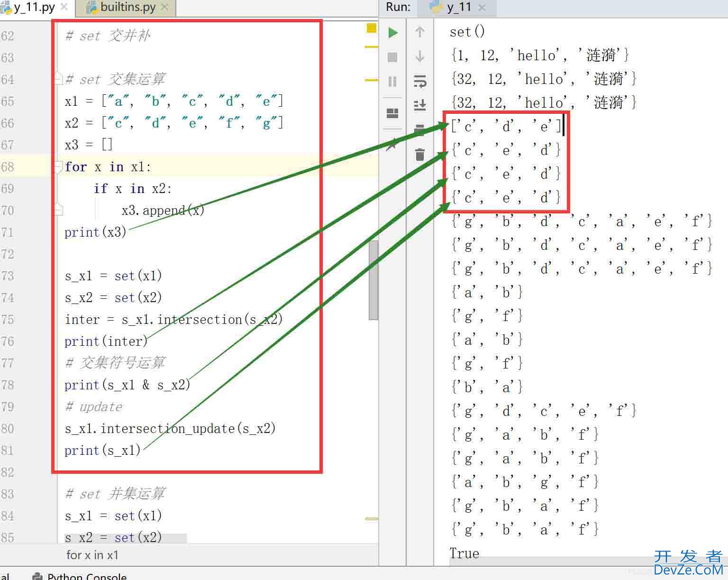Open the Python Console tool window
The height and width of the screenshot is (580, 728).
pos(80,576)
